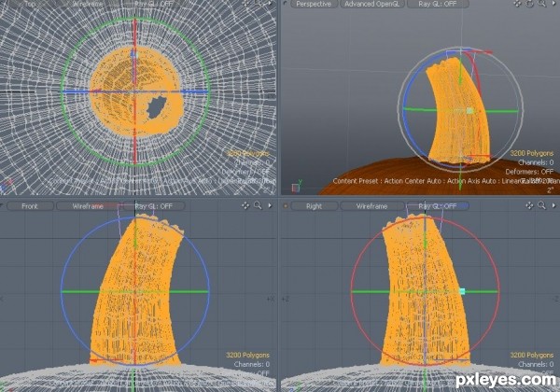
Task: Click '3200 Polygons' text in the Perspective viewport
Action: click(x=531, y=153)
